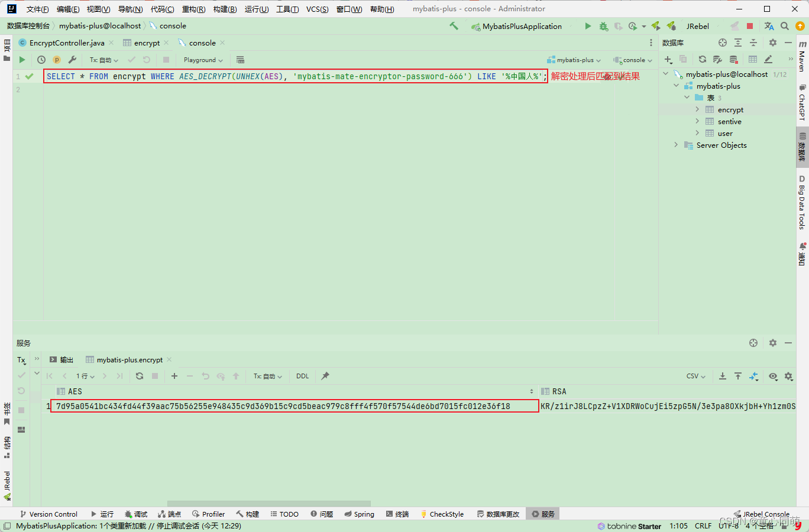Toggle the eye view options in results

tap(773, 376)
